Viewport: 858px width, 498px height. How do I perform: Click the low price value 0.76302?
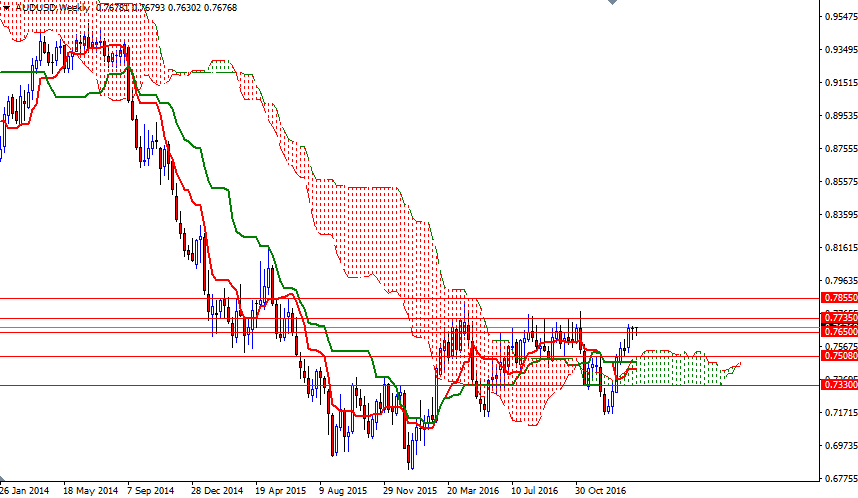(184, 8)
